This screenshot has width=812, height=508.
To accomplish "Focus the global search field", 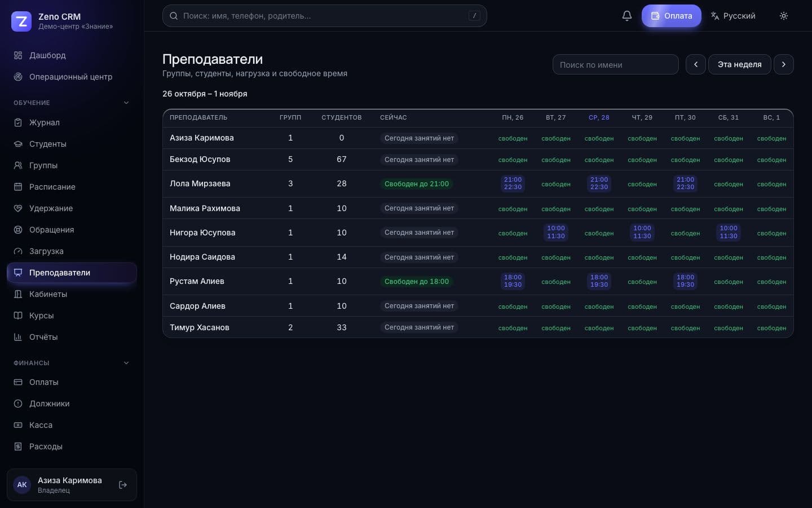I will click(x=325, y=16).
